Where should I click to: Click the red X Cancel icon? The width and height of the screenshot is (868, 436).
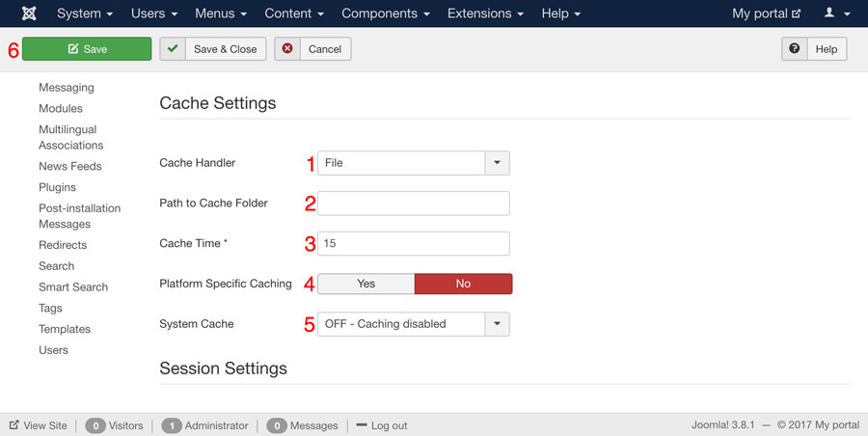click(287, 49)
